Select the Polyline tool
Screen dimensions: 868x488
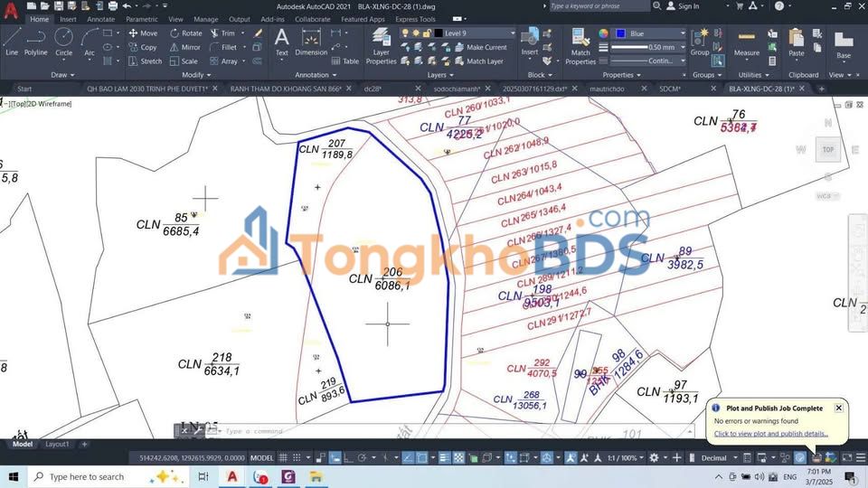tap(35, 42)
